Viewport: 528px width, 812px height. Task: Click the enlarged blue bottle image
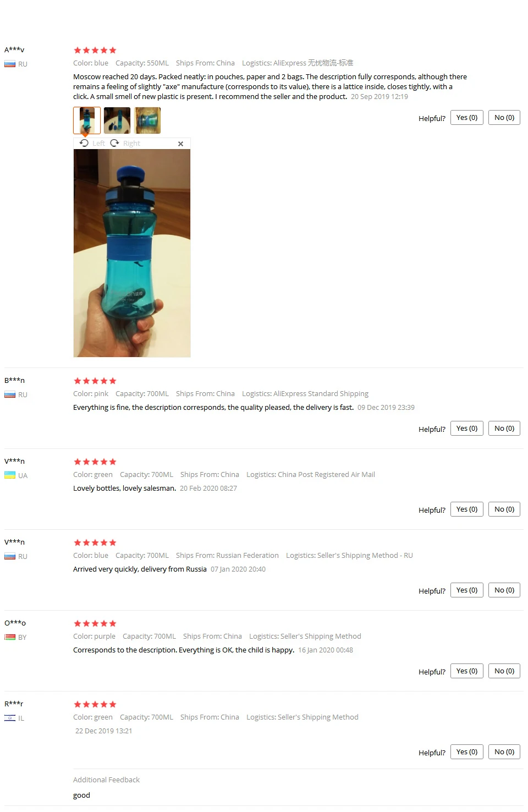coord(132,253)
